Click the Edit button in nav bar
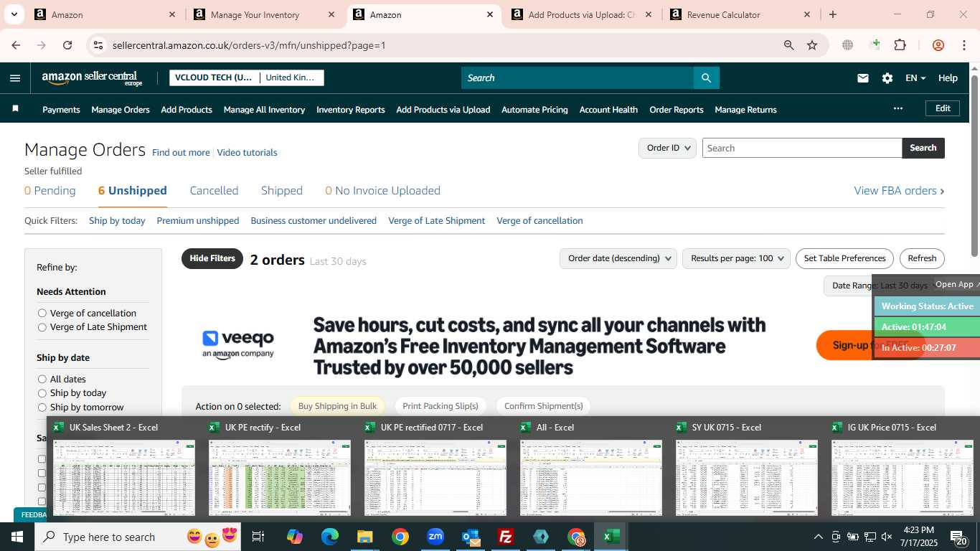This screenshot has width=980, height=551. pyautogui.click(x=943, y=108)
